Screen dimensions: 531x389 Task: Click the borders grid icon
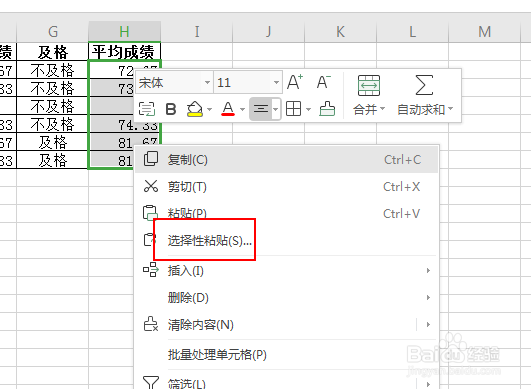(x=293, y=109)
